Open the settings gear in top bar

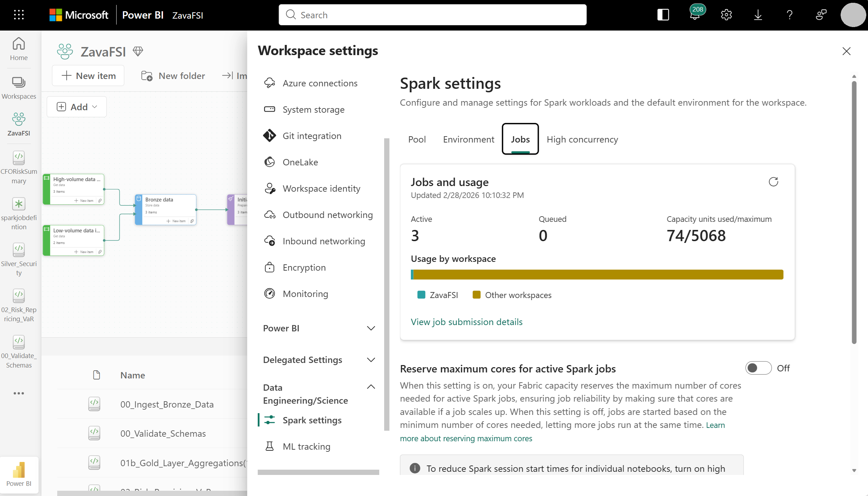pos(726,15)
